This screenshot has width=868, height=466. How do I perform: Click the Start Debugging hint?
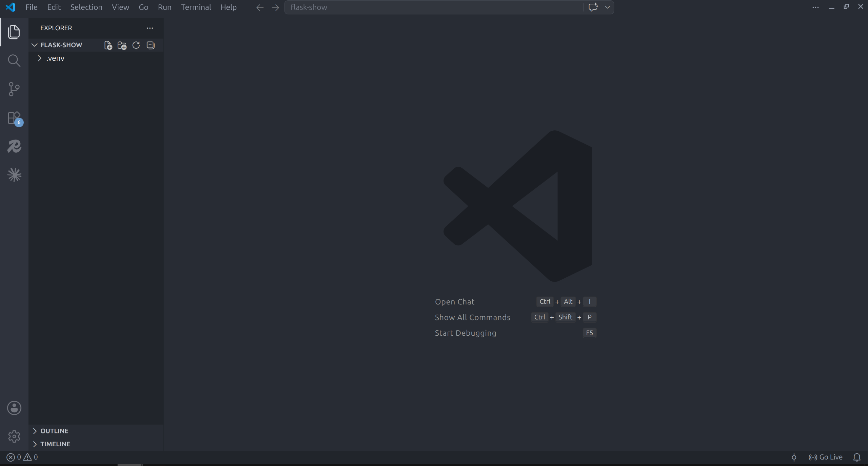466,333
